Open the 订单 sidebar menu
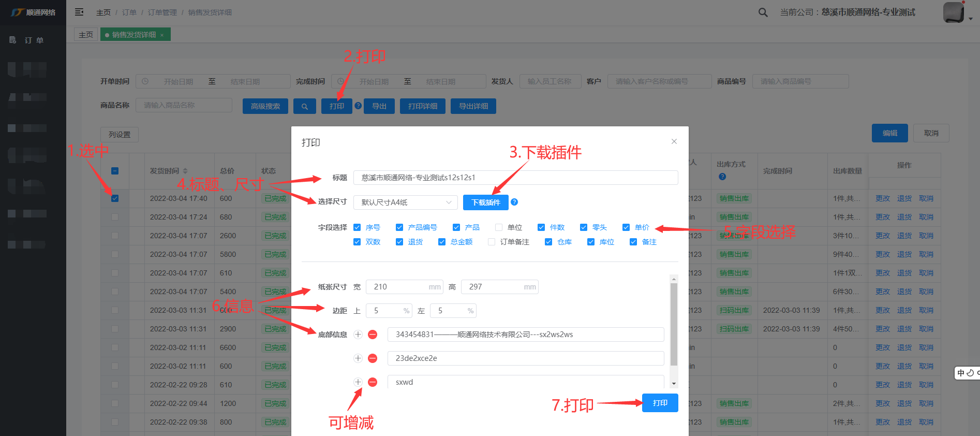This screenshot has height=436, width=980. pyautogui.click(x=34, y=40)
